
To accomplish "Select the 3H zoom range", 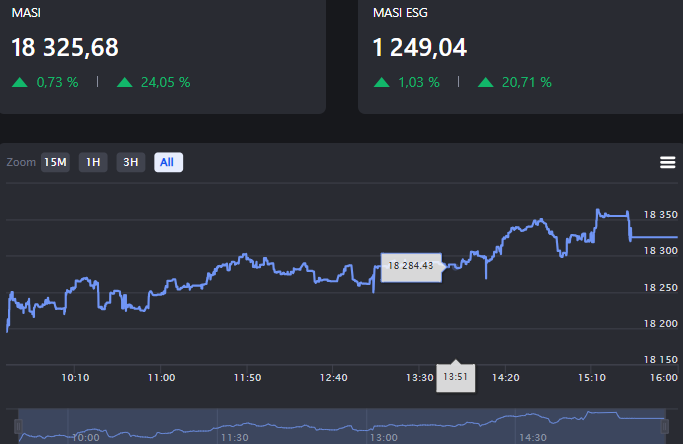I will (131, 162).
